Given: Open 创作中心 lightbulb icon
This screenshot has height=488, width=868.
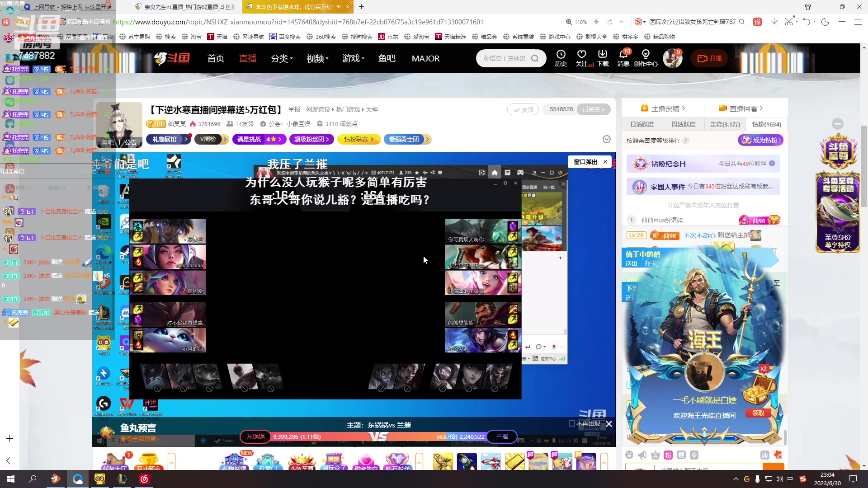Looking at the screenshot, I should click(x=646, y=55).
